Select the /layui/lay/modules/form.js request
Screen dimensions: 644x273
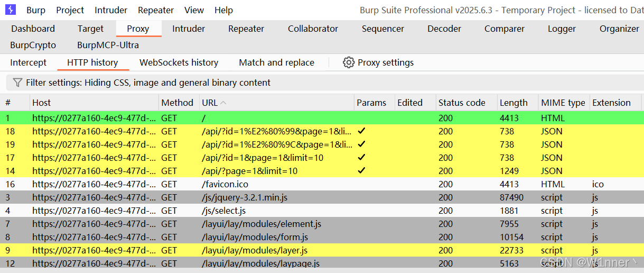(x=322, y=237)
